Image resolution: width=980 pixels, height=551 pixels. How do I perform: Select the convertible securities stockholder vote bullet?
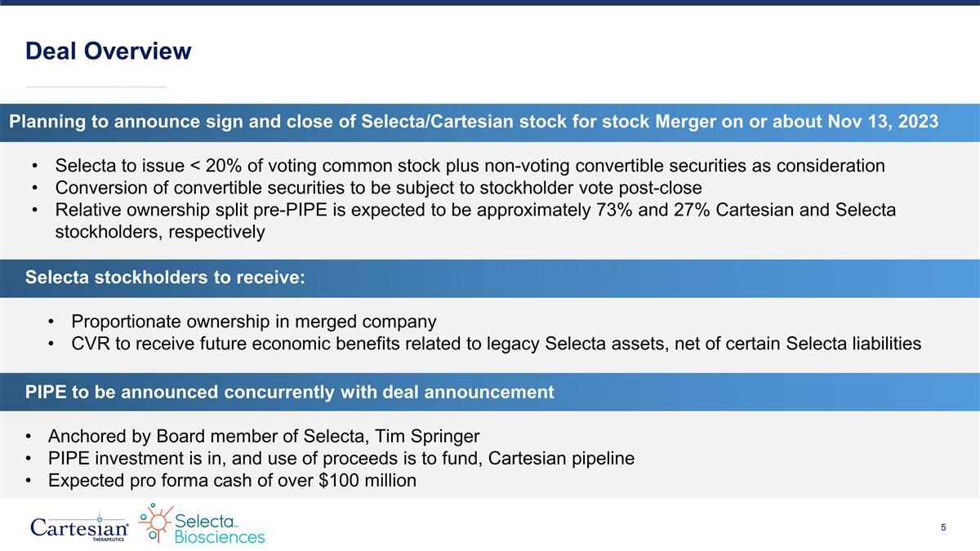pyautogui.click(x=378, y=188)
